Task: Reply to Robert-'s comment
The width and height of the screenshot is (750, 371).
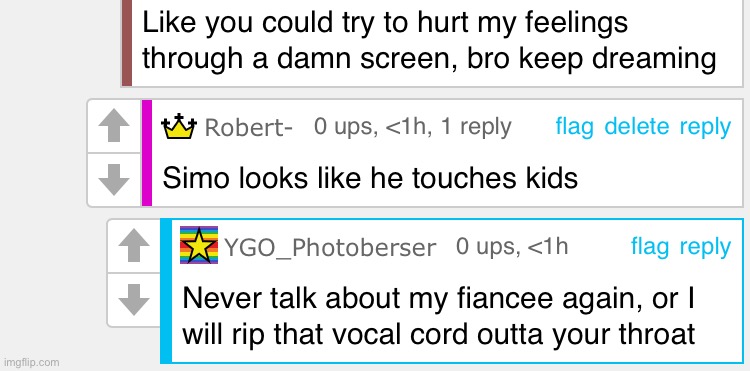Action: (x=705, y=128)
